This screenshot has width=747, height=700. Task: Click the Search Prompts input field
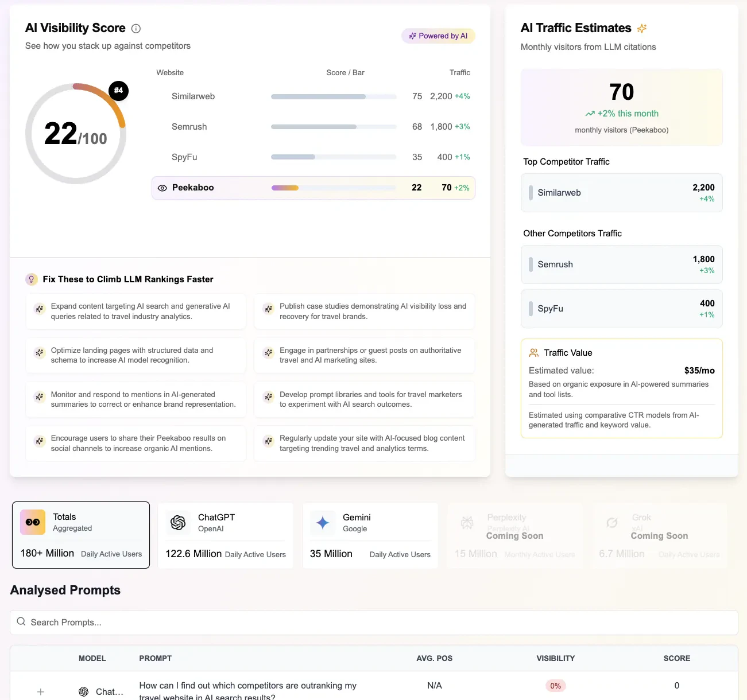click(374, 623)
